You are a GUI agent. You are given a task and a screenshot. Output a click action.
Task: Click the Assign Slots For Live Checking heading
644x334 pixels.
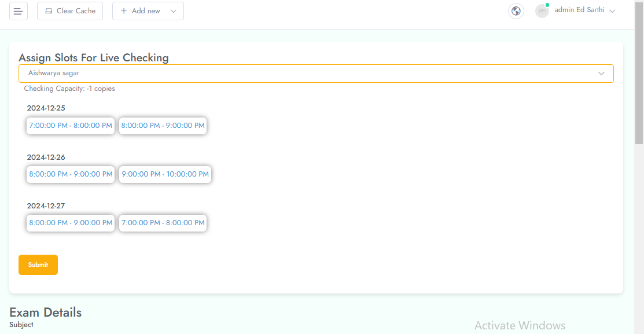pos(94,58)
